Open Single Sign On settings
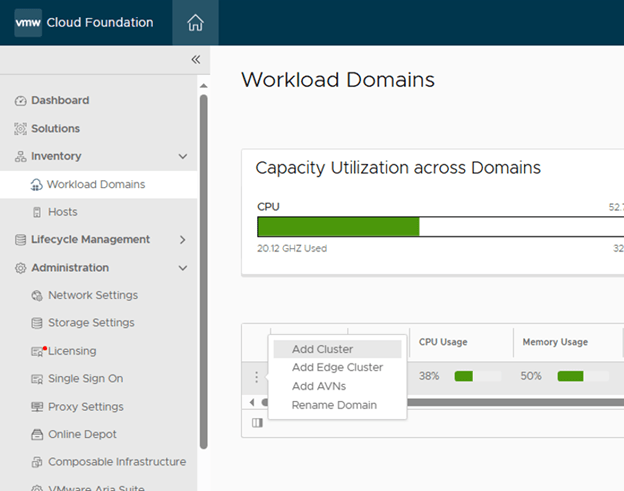The image size is (624, 491). [x=85, y=379]
